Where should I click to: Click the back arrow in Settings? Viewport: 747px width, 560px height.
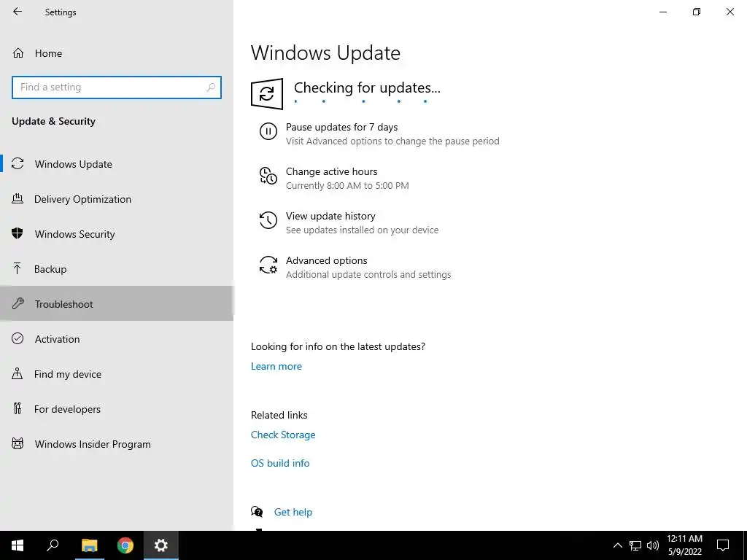pos(18,12)
